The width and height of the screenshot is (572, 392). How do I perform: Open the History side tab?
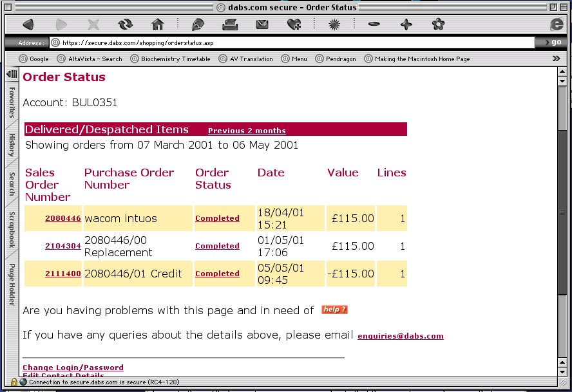pyautogui.click(x=12, y=145)
